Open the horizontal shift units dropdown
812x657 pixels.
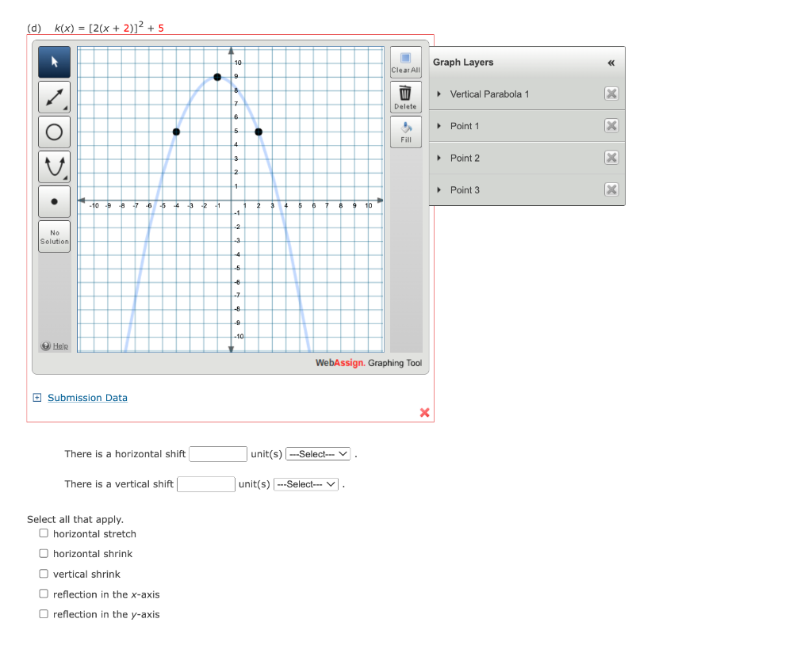[x=317, y=453]
